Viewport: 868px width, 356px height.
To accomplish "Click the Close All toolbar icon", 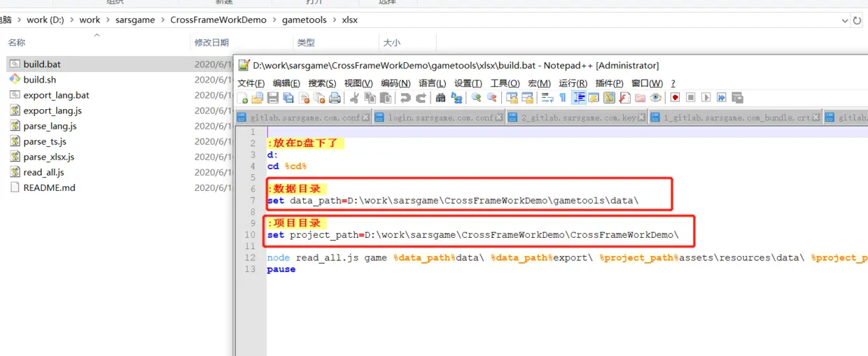I will click(319, 98).
